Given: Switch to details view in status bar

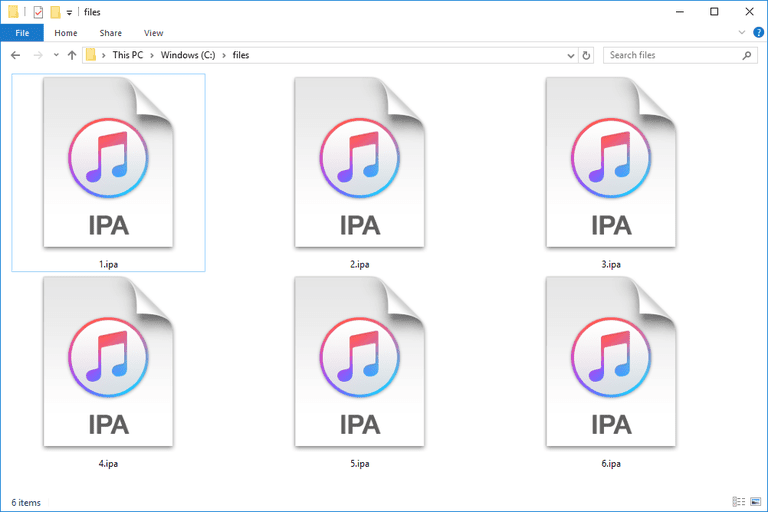Looking at the screenshot, I should point(739,502).
